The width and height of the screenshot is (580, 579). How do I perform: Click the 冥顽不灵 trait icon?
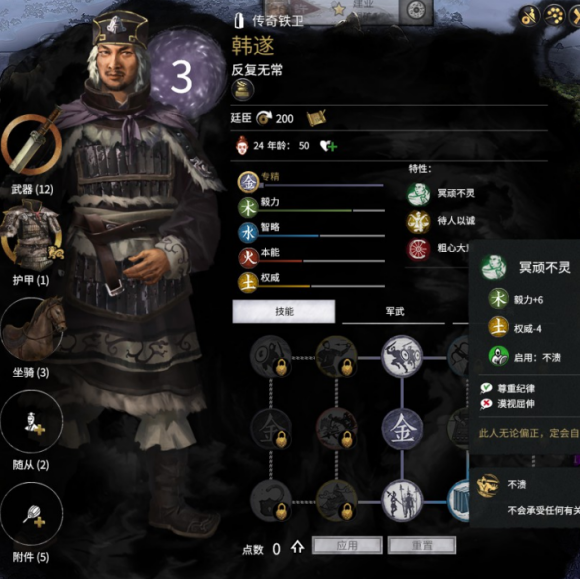click(x=418, y=193)
